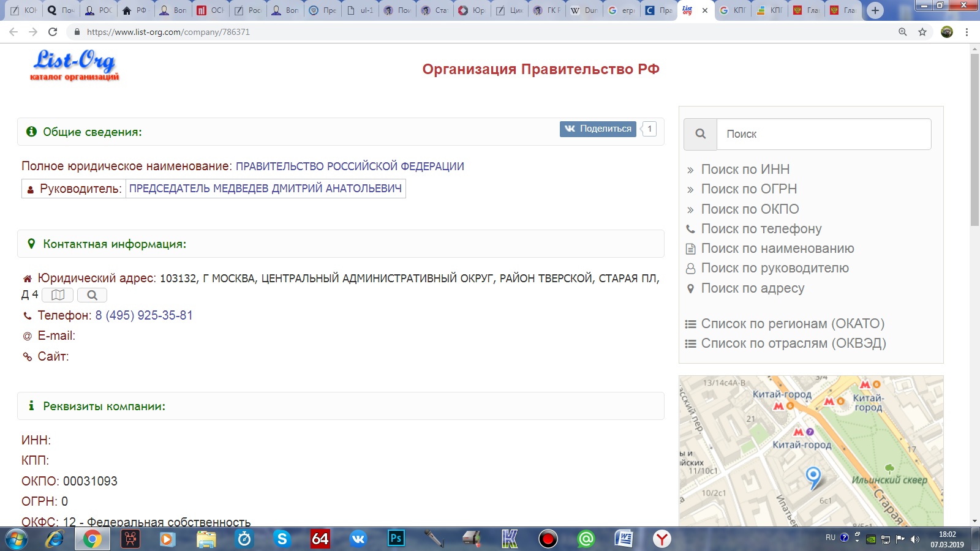Select the address bar URL list-org.com/company/786371
The height and width of the screenshot is (551, 980).
168,32
